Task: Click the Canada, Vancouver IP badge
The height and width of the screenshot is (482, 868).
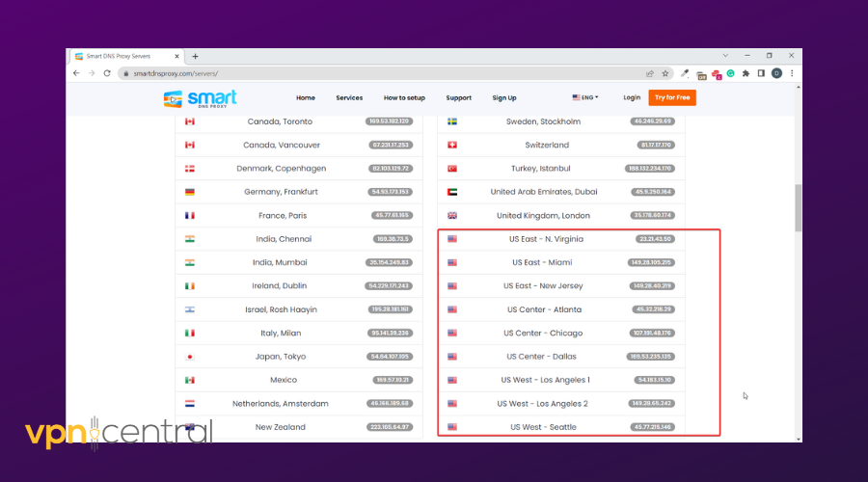Action: tap(391, 145)
